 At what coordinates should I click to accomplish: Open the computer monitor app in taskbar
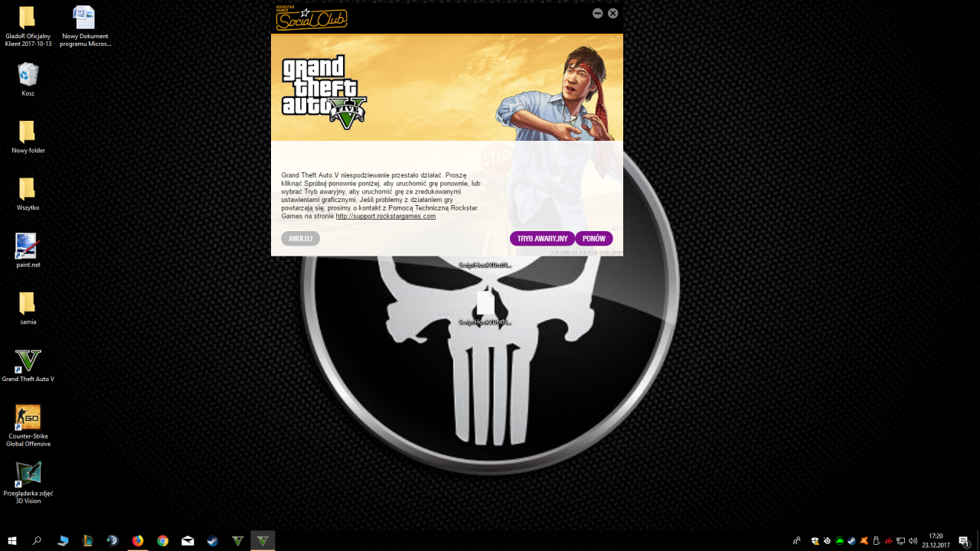63,540
